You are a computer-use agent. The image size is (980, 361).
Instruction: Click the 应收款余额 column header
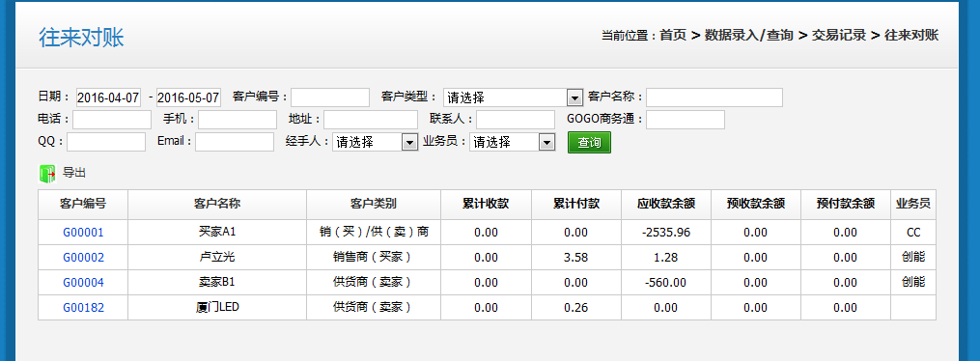point(666,205)
